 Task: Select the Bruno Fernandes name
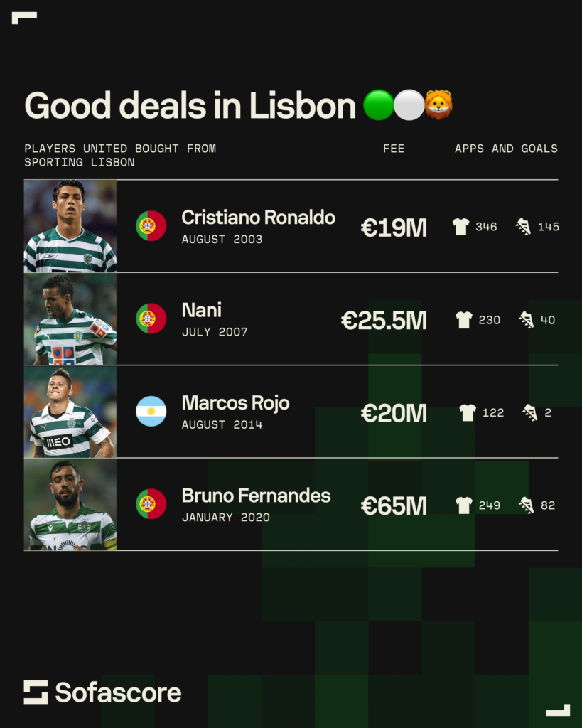[x=257, y=496]
